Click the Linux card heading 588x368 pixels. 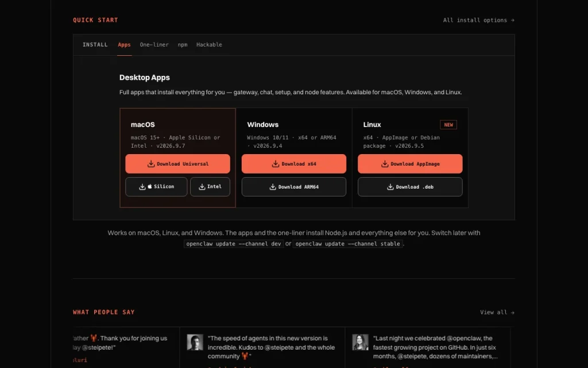pos(372,125)
